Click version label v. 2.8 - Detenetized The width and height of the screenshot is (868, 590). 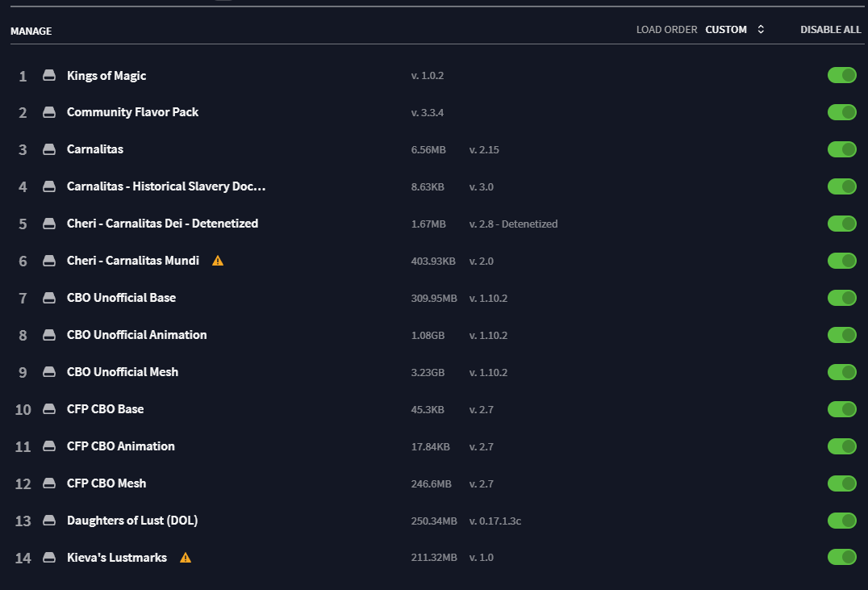513,224
